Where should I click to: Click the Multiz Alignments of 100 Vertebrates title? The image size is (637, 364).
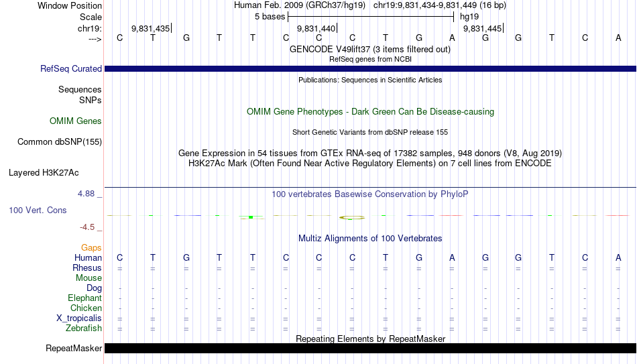(370, 239)
